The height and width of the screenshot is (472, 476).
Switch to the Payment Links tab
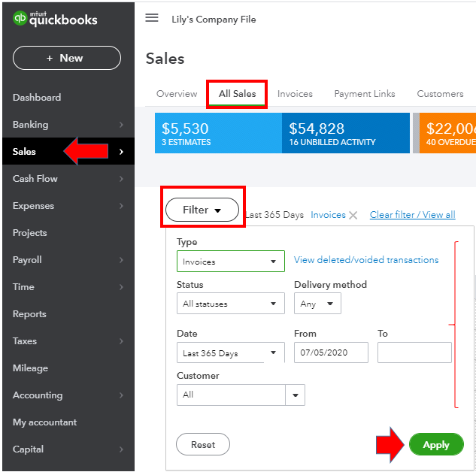point(365,94)
